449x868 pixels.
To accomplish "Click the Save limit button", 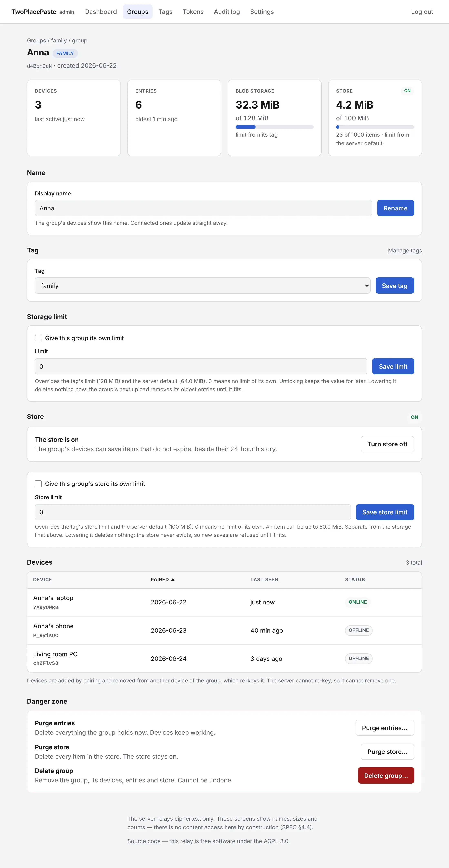I will [x=393, y=366].
